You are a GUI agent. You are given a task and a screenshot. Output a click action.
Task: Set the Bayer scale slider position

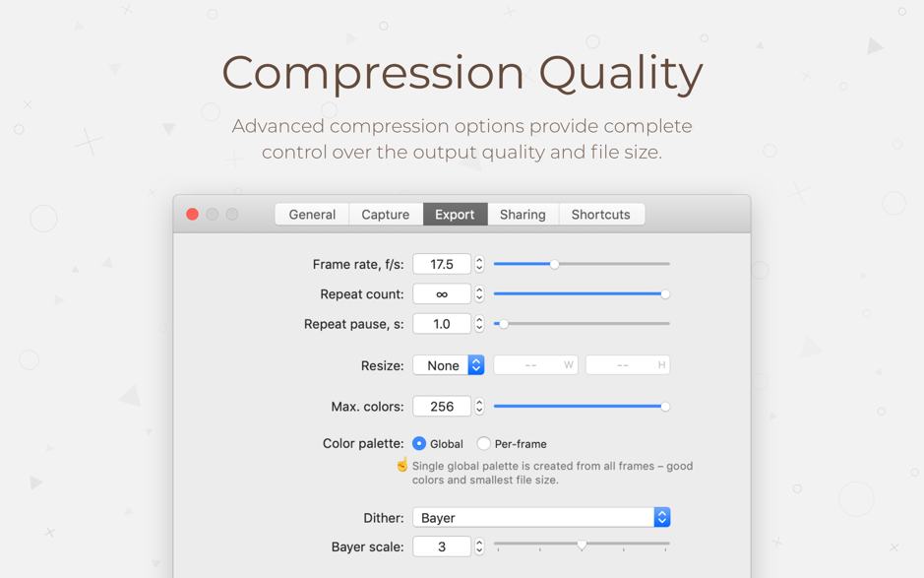click(x=581, y=543)
